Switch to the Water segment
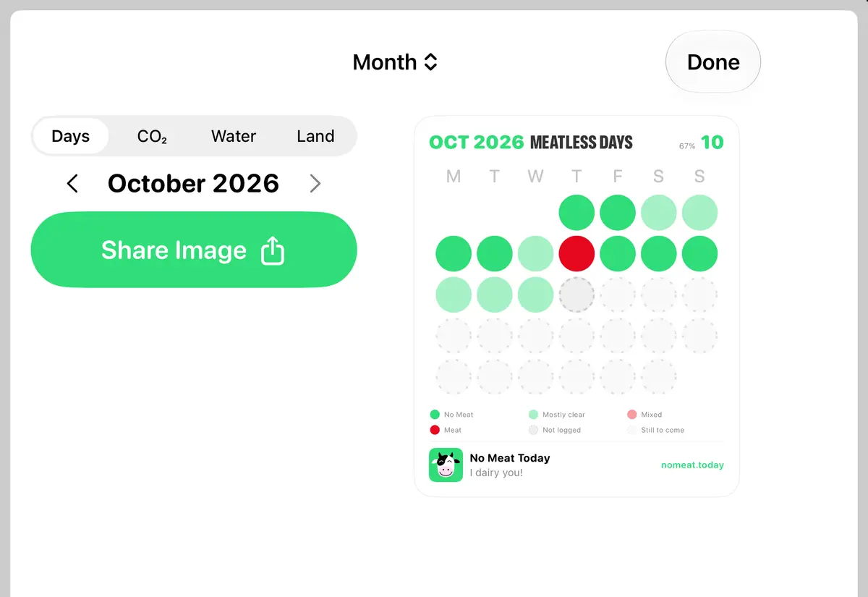The height and width of the screenshot is (597, 868). (234, 136)
